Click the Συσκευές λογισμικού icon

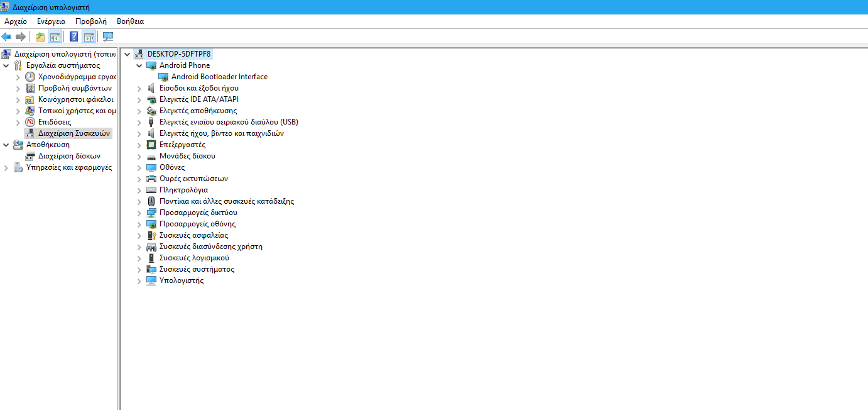pos(151,258)
